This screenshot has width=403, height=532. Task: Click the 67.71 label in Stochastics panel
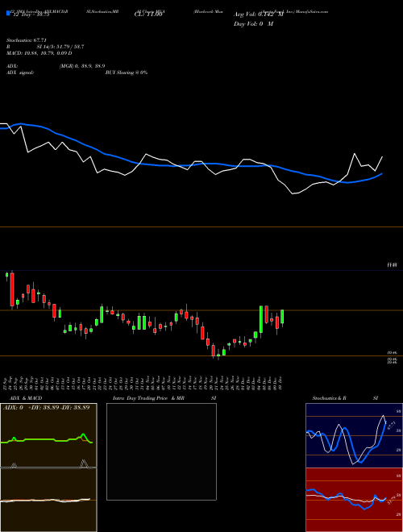click(392, 425)
